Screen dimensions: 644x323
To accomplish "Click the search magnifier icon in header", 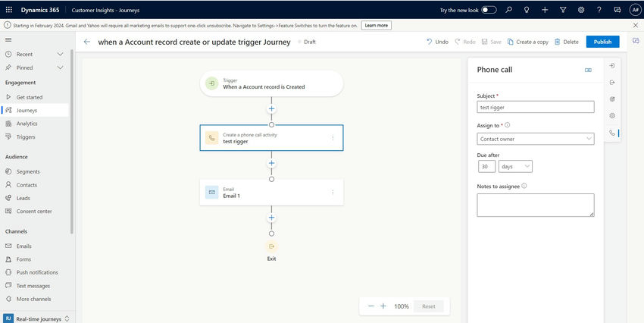I will click(508, 10).
